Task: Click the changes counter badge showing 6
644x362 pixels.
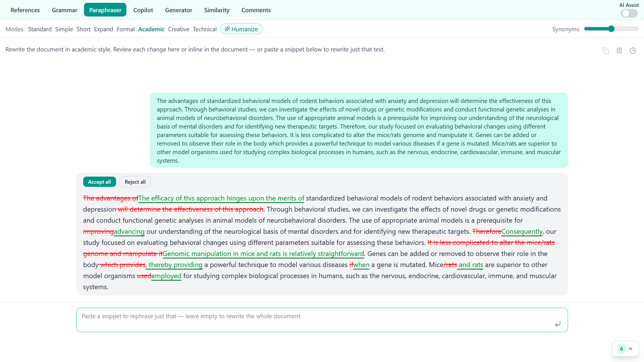Action: 621,349
